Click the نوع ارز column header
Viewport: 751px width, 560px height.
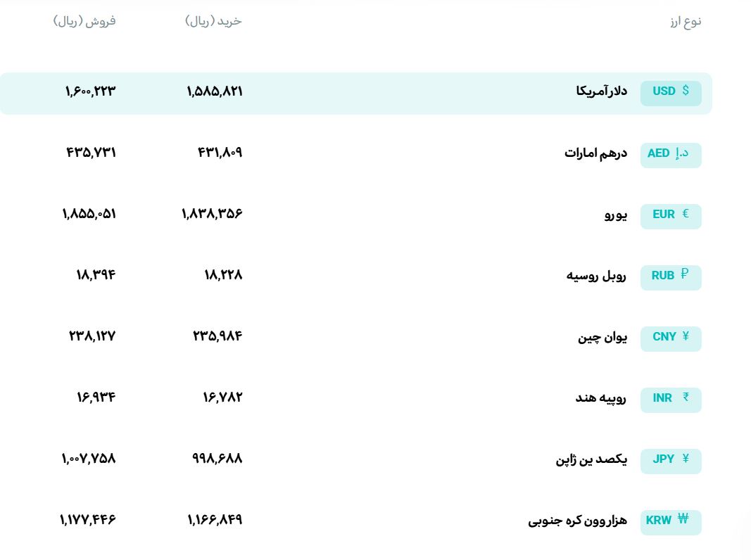pyautogui.click(x=686, y=22)
